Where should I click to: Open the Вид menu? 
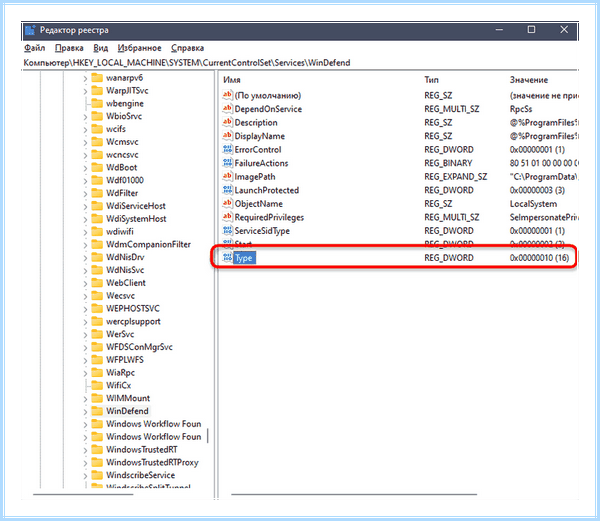[101, 48]
